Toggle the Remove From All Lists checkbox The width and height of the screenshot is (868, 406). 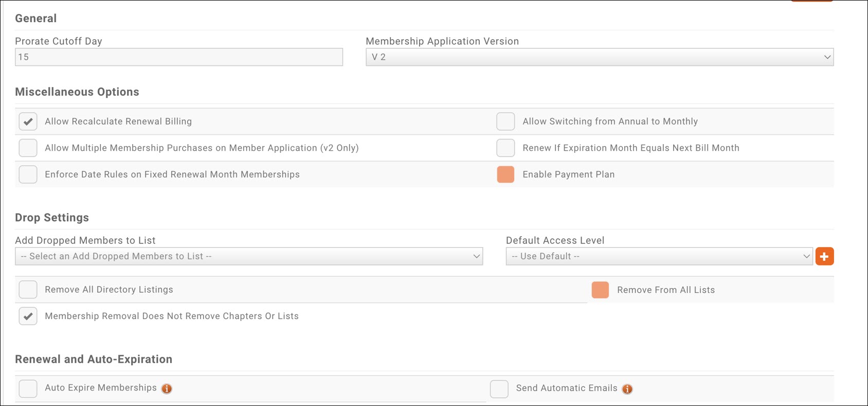[x=600, y=290]
